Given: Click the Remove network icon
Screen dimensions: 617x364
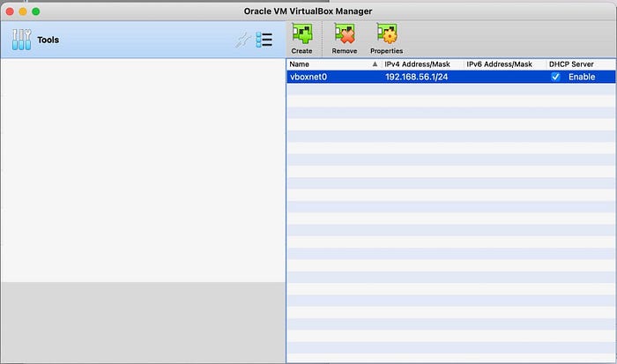Looking at the screenshot, I should (x=345, y=33).
